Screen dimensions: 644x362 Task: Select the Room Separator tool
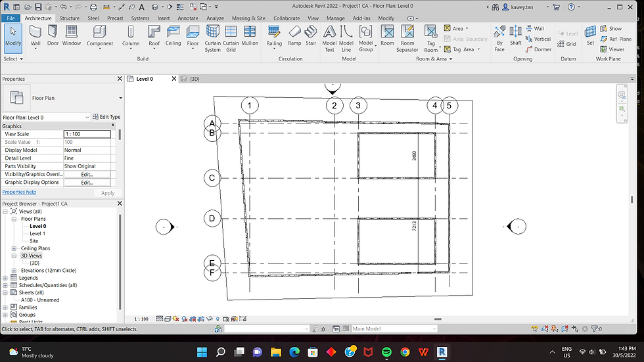[x=407, y=39]
